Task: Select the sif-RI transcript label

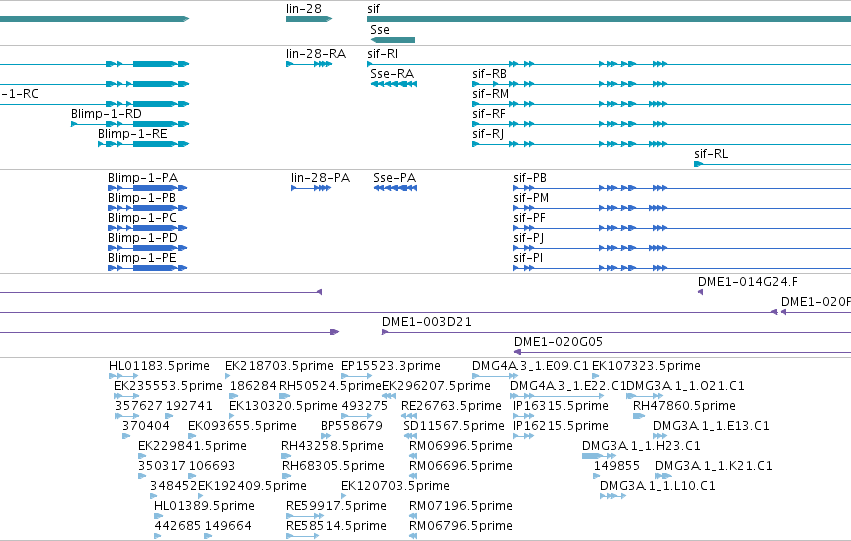Action: tap(383, 54)
